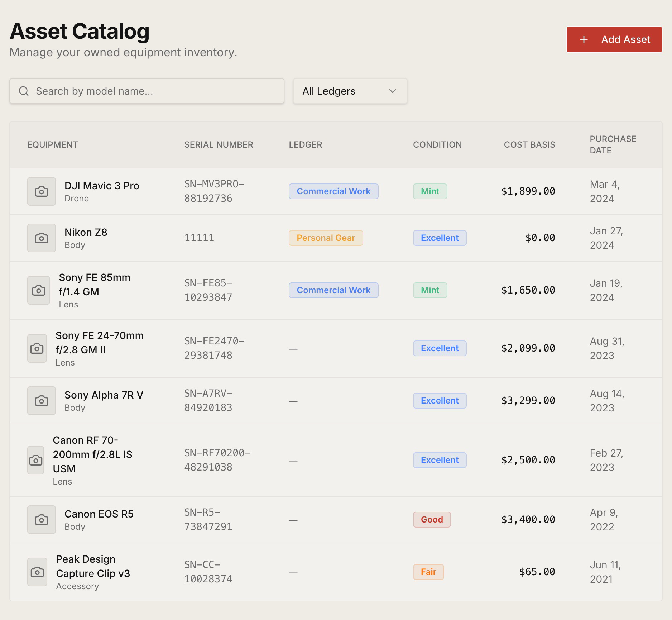Viewport: 672px width, 620px height.
Task: Click the Aug 31, 2023 purchase date
Action: (607, 348)
